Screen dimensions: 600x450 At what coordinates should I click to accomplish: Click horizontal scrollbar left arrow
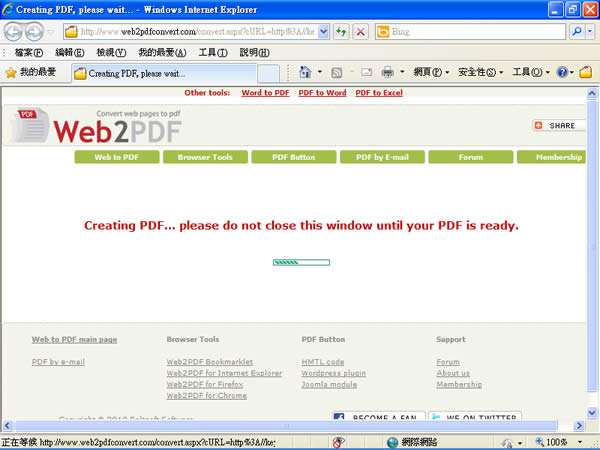8,426
